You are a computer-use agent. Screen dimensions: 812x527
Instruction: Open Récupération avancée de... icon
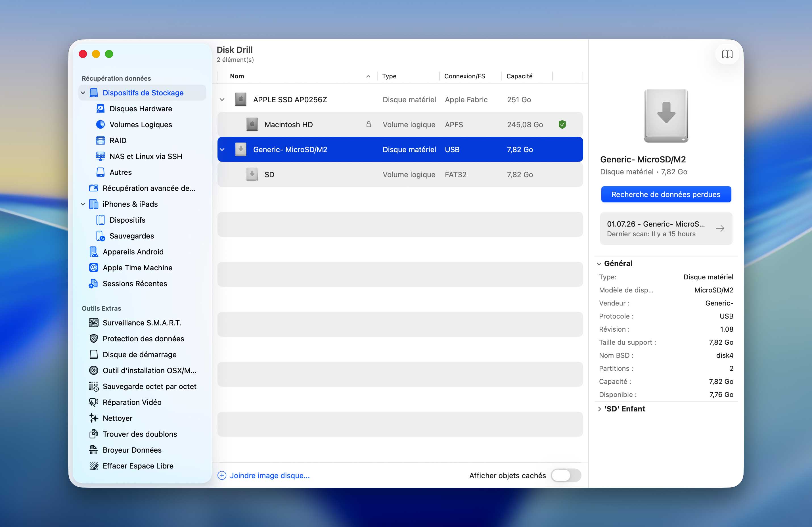coord(93,188)
